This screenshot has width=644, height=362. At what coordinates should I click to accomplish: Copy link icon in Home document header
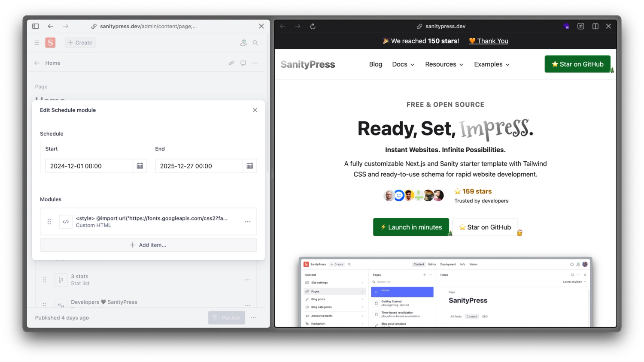click(231, 63)
